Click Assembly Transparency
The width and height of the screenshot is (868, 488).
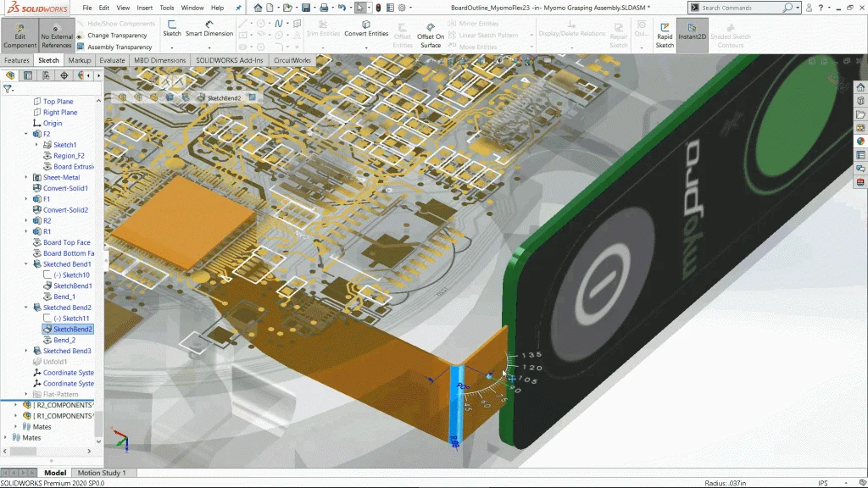coord(120,47)
